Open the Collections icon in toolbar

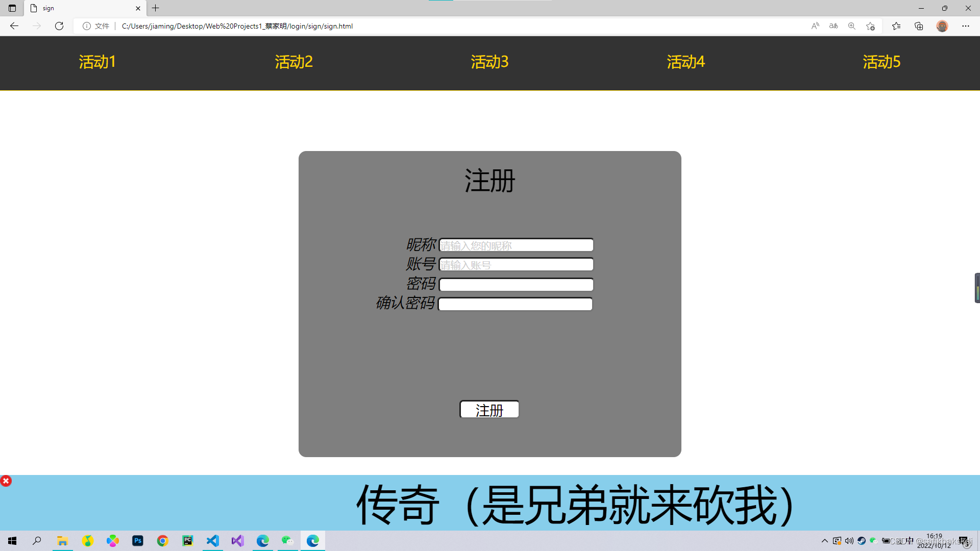tap(919, 26)
